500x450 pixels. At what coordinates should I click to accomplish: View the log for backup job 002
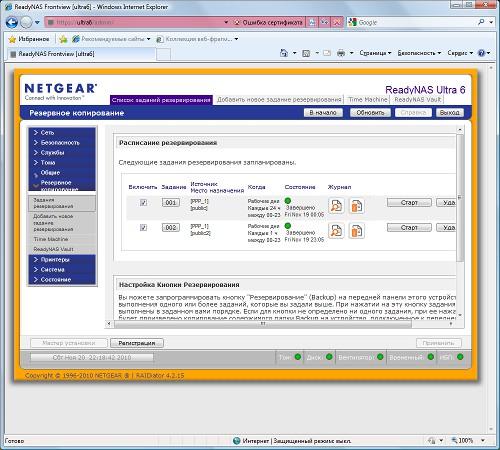(x=336, y=231)
